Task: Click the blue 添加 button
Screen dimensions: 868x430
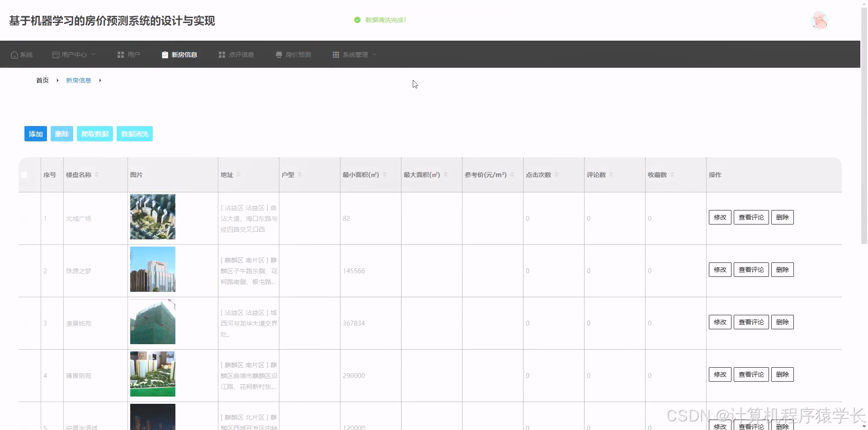Action: 36,134
